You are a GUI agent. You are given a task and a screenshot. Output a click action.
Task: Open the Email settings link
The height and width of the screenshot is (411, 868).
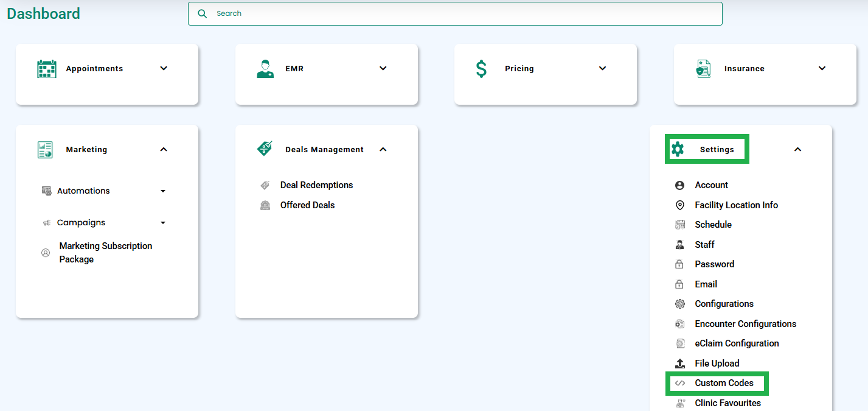click(x=706, y=284)
